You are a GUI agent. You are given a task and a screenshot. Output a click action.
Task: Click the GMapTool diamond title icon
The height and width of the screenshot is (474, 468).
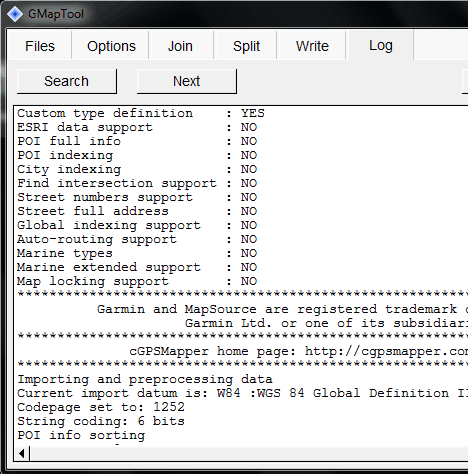coord(15,14)
